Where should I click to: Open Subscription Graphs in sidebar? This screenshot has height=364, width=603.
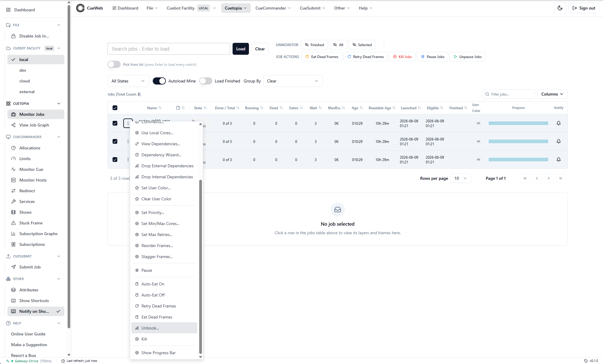pos(36,234)
